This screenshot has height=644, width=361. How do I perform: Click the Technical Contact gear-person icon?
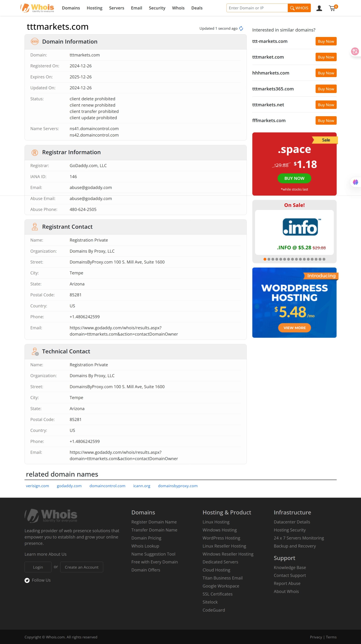tap(35, 351)
